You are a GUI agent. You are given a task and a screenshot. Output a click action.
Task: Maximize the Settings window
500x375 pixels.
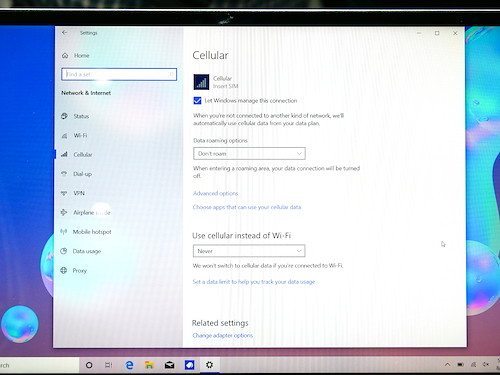(x=437, y=33)
